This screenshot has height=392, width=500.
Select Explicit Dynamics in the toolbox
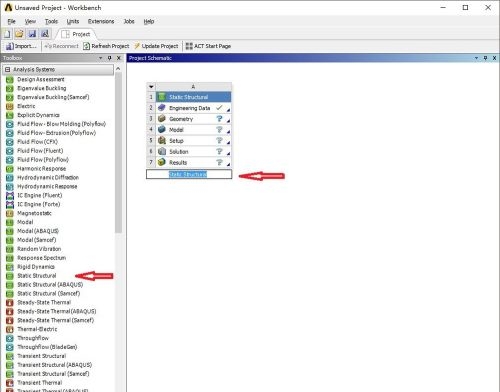pos(38,115)
